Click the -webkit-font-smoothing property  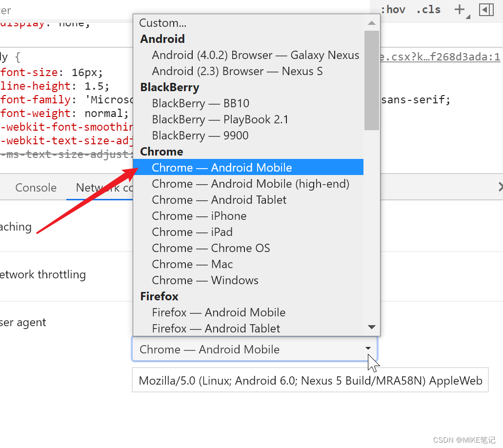(66, 127)
